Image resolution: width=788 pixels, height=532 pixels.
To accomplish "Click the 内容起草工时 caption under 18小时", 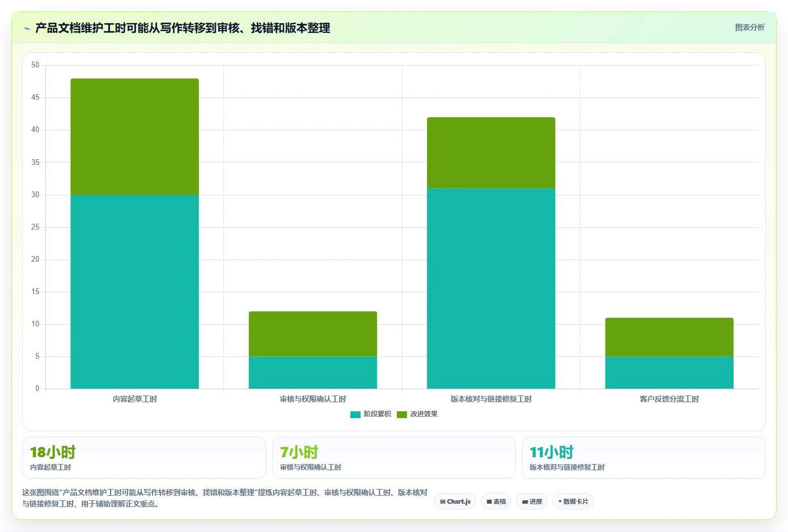I will pyautogui.click(x=50, y=467).
